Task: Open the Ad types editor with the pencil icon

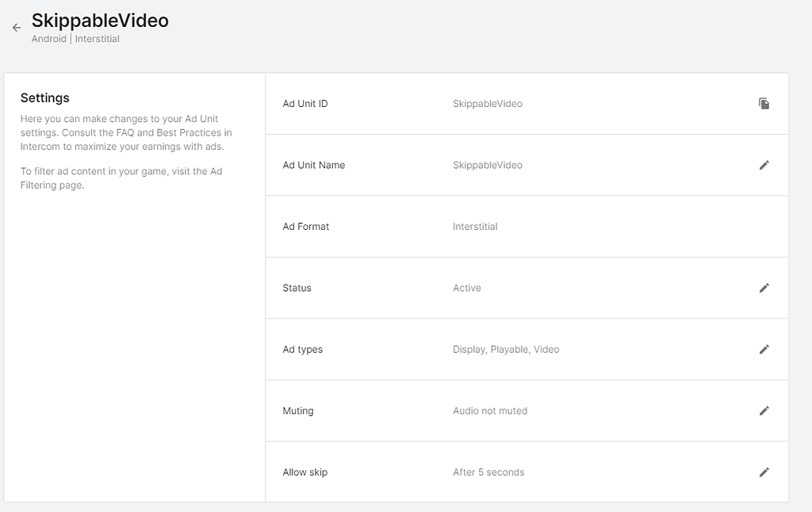Action: click(x=764, y=349)
